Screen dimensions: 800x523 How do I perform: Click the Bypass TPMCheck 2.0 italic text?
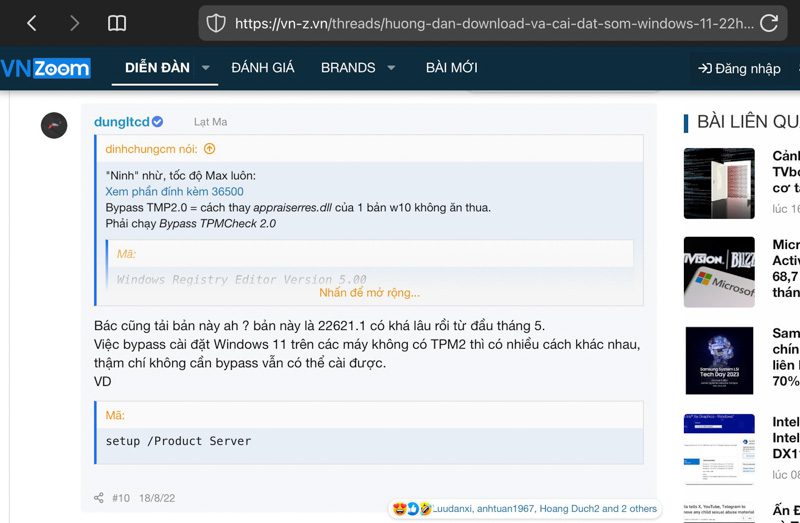click(x=217, y=223)
